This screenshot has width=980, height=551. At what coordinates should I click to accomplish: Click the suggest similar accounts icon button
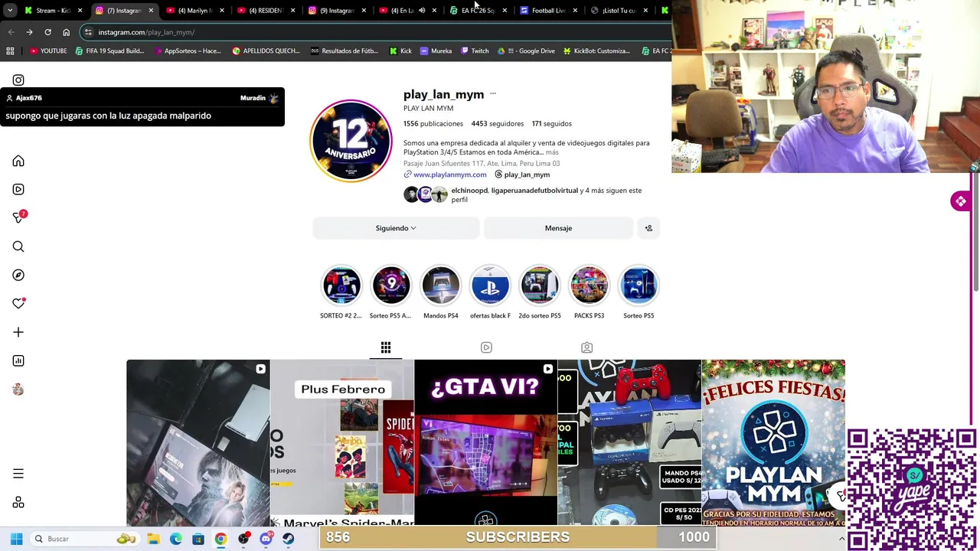tap(648, 228)
